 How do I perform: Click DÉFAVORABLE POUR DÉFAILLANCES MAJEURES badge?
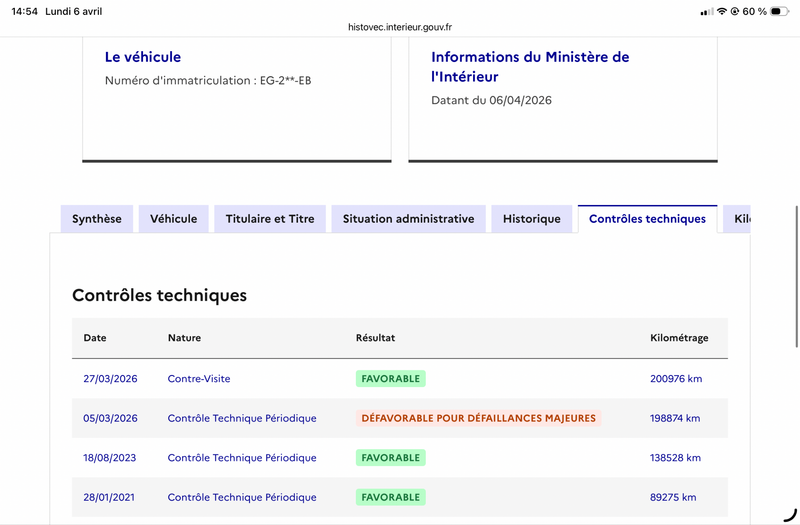(x=479, y=418)
